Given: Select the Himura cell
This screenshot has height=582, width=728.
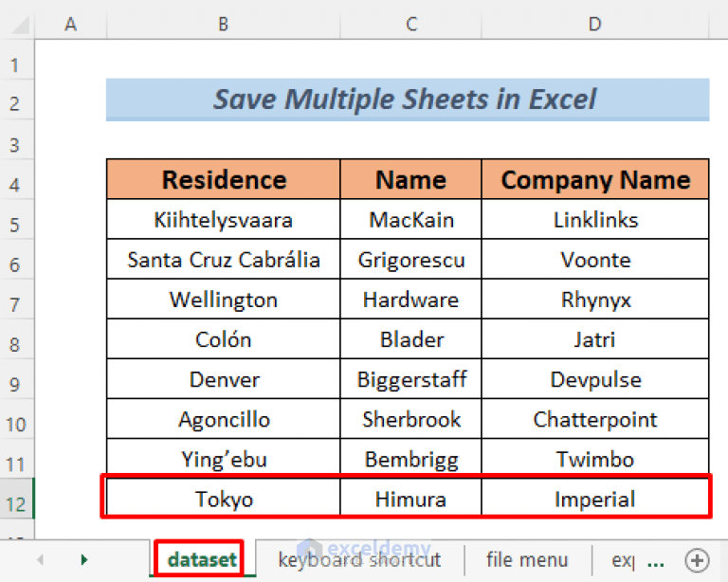Looking at the screenshot, I should 410,499.
